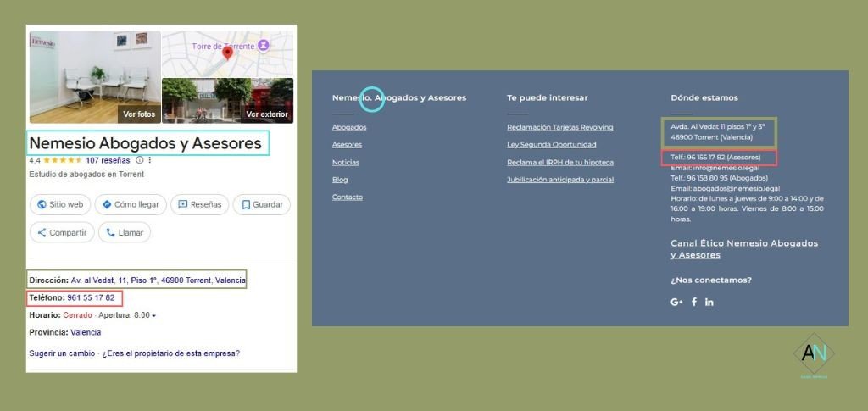Screen dimensions: 868x411
Task: Open the Abogados footer link
Action: tap(349, 127)
